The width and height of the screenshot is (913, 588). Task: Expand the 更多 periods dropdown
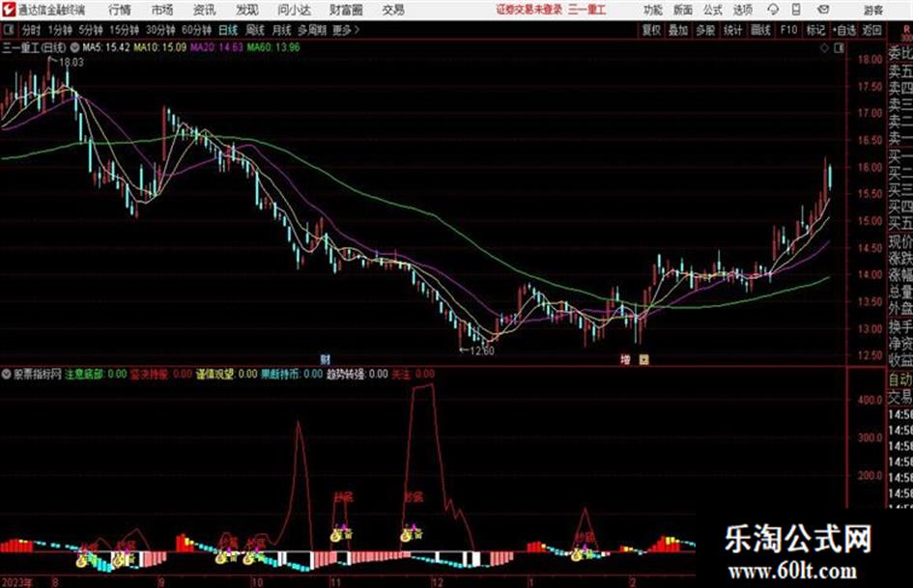click(346, 30)
